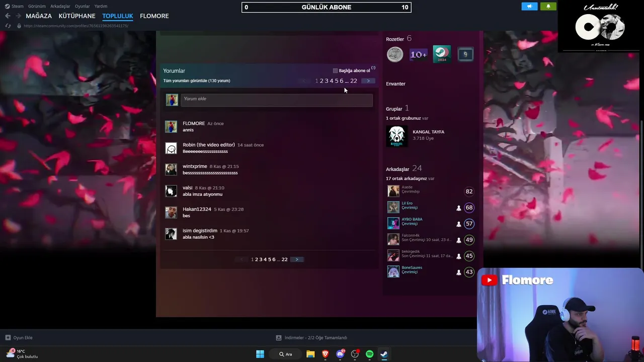The height and width of the screenshot is (362, 644).
Task: Click Robin (the video editor) comment avatar
Action: pos(171,148)
